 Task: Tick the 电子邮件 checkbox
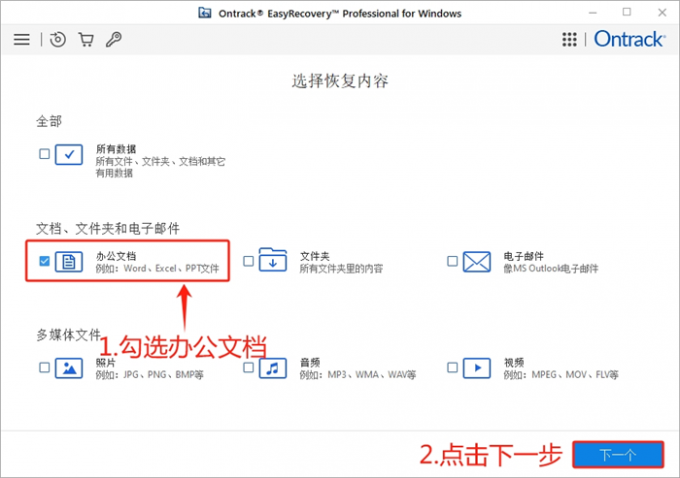(452, 261)
